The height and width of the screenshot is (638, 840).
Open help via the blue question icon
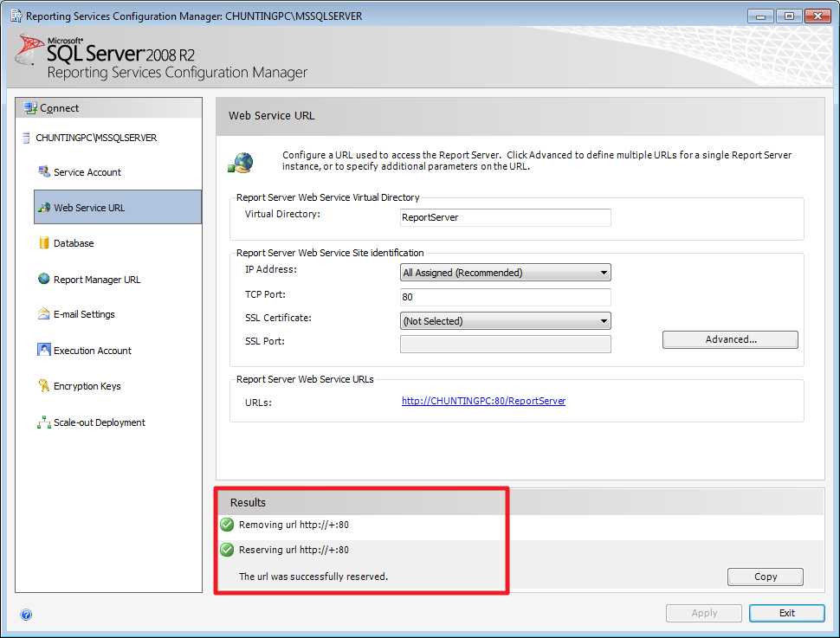click(26, 615)
